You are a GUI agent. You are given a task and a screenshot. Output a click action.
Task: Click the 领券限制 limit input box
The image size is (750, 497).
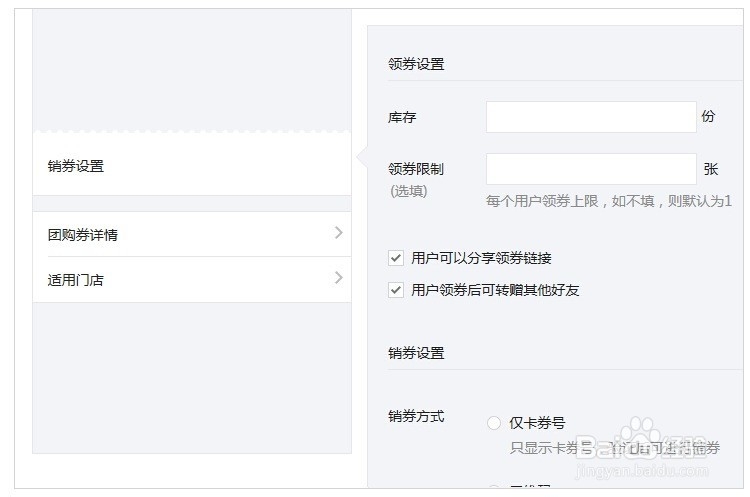(591, 169)
